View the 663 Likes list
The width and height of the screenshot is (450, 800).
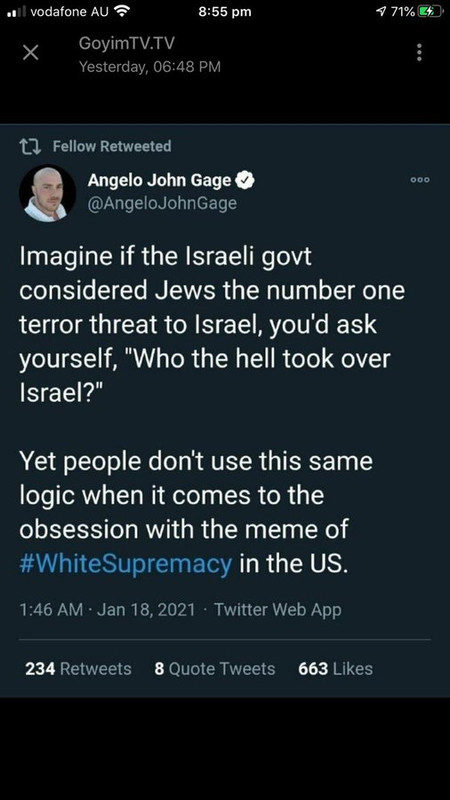336,668
